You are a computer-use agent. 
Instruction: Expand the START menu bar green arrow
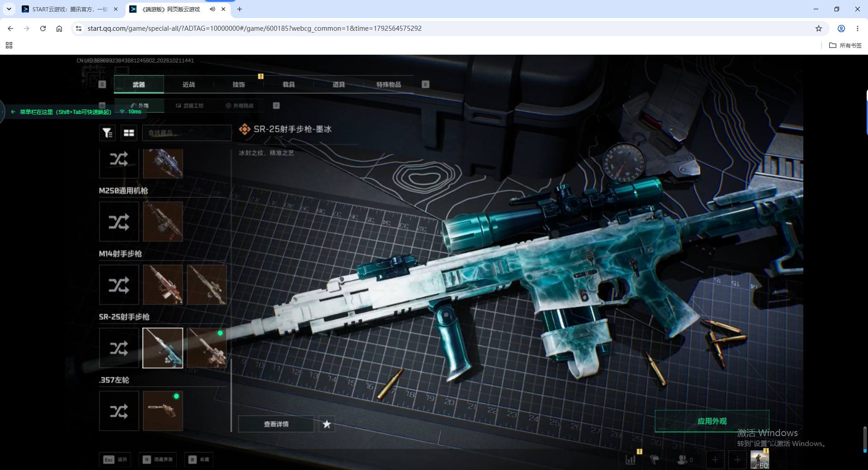13,112
